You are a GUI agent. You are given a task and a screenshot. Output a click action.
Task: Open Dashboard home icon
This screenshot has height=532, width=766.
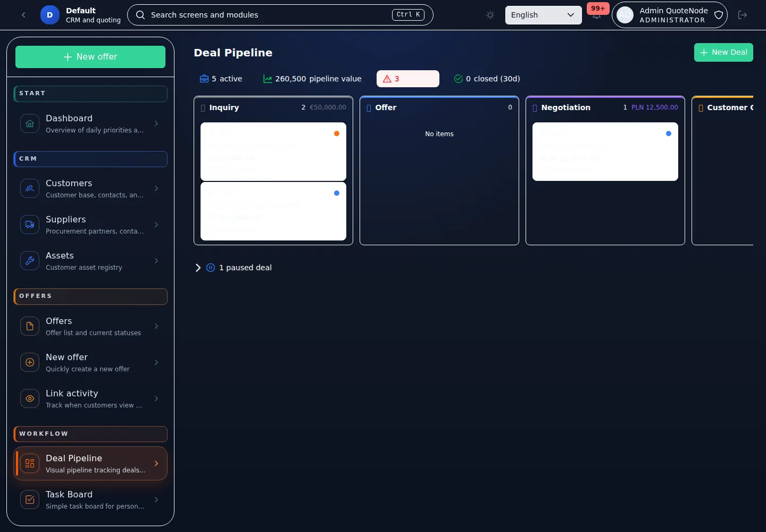pos(30,123)
